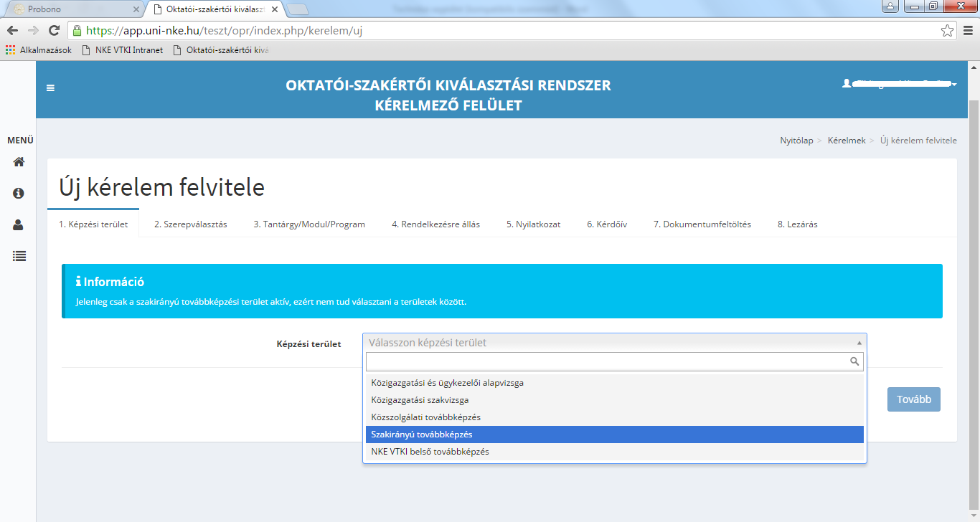Screen dimensions: 980x522
Task: Open a new browser tab
Action: tap(298, 9)
